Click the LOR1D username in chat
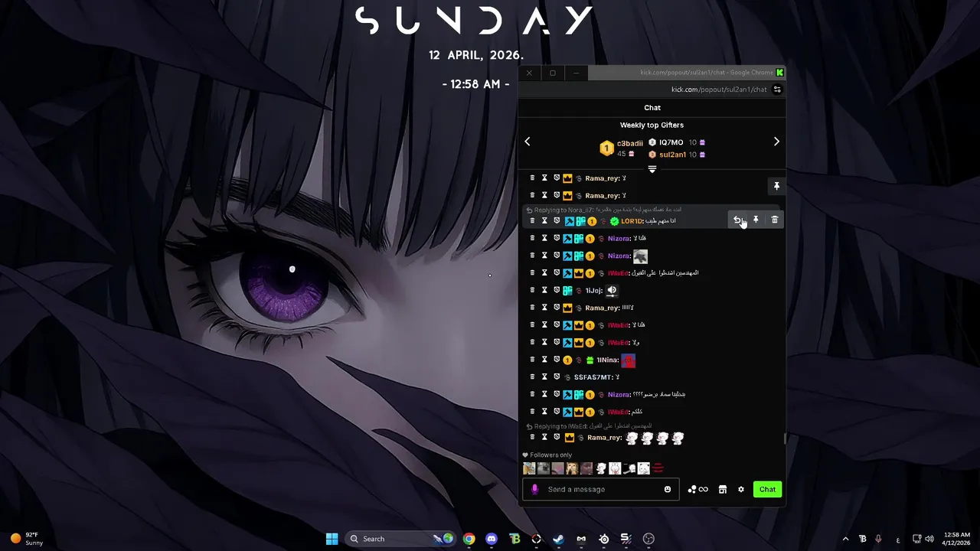 point(632,221)
